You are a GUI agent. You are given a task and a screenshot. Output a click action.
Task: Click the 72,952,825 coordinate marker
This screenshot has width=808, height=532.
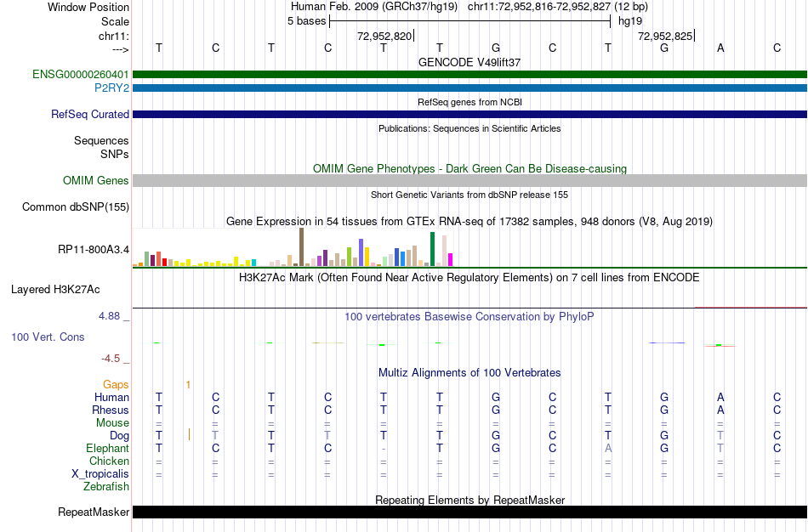(665, 36)
